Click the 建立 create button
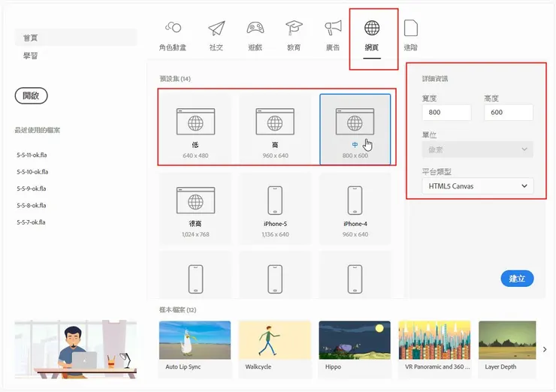 coord(517,279)
